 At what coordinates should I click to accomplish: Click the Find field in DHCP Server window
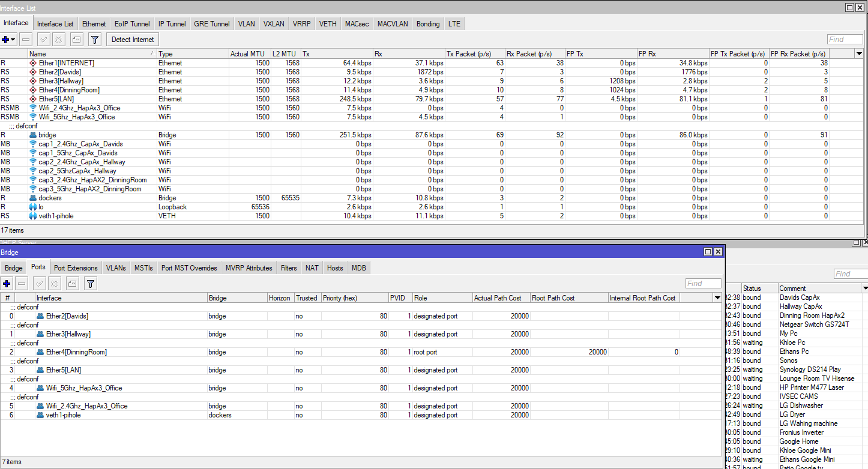851,274
